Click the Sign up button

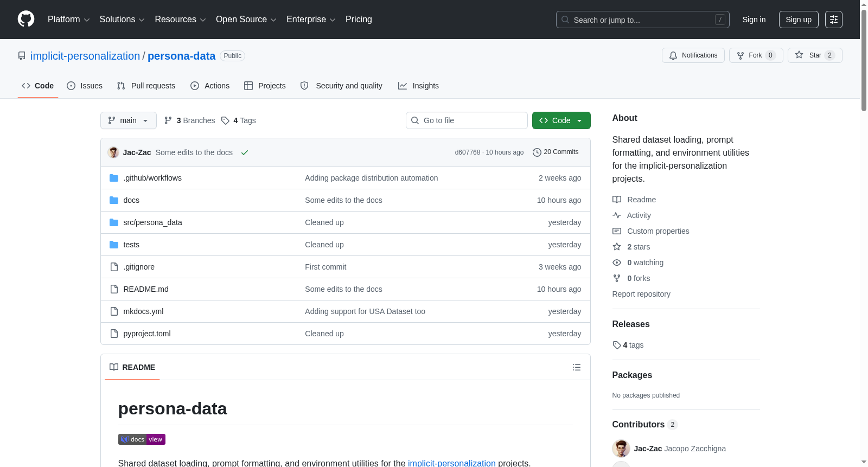coord(799,20)
